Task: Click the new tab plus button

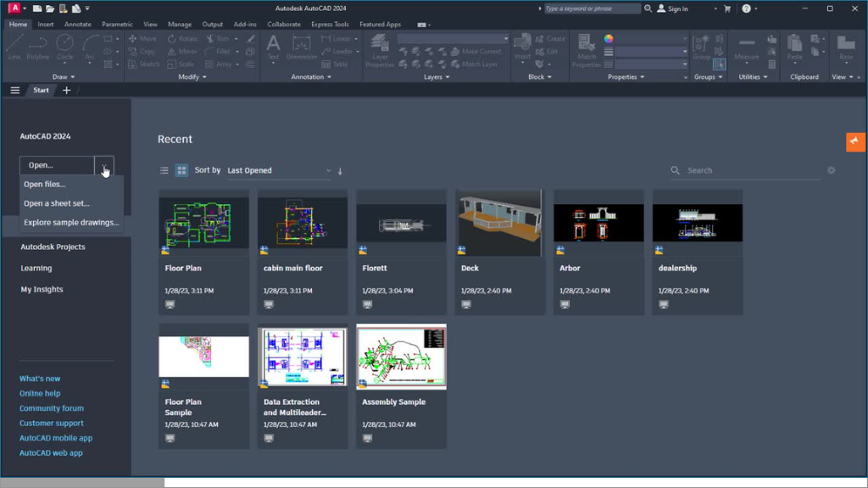Action: 66,90
